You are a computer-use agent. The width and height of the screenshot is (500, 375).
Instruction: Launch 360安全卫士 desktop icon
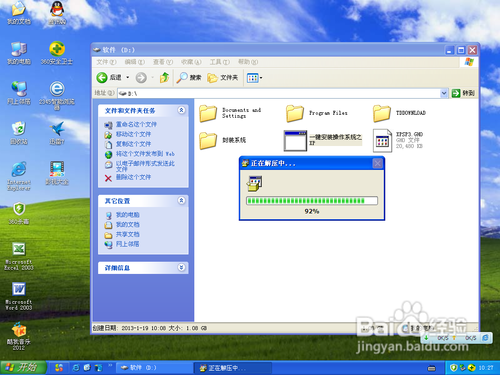click(x=57, y=53)
